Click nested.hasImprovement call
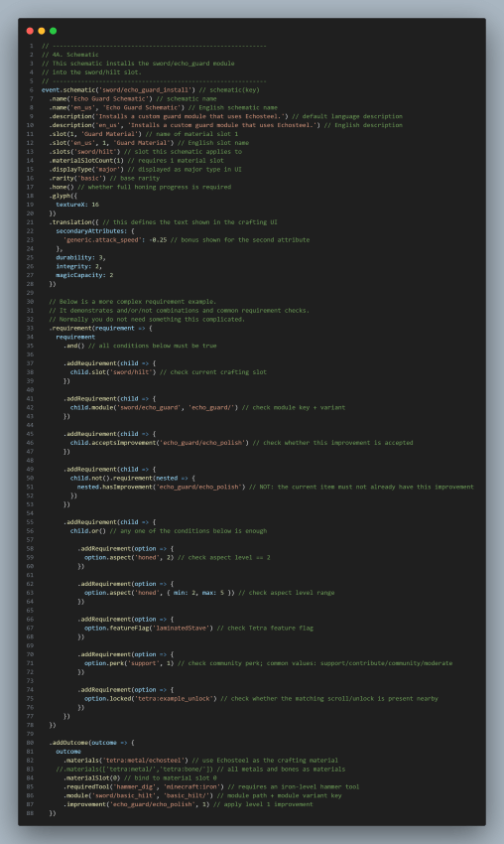 [x=162, y=488]
